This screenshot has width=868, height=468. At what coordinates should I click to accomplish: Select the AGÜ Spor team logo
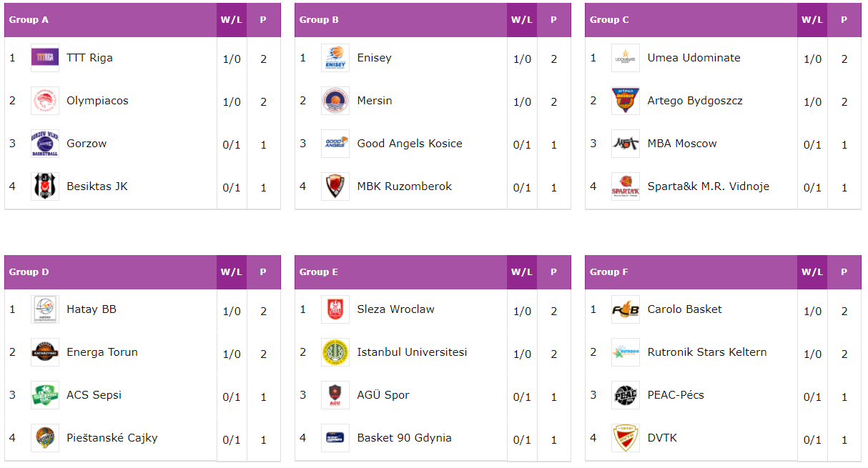click(335, 395)
